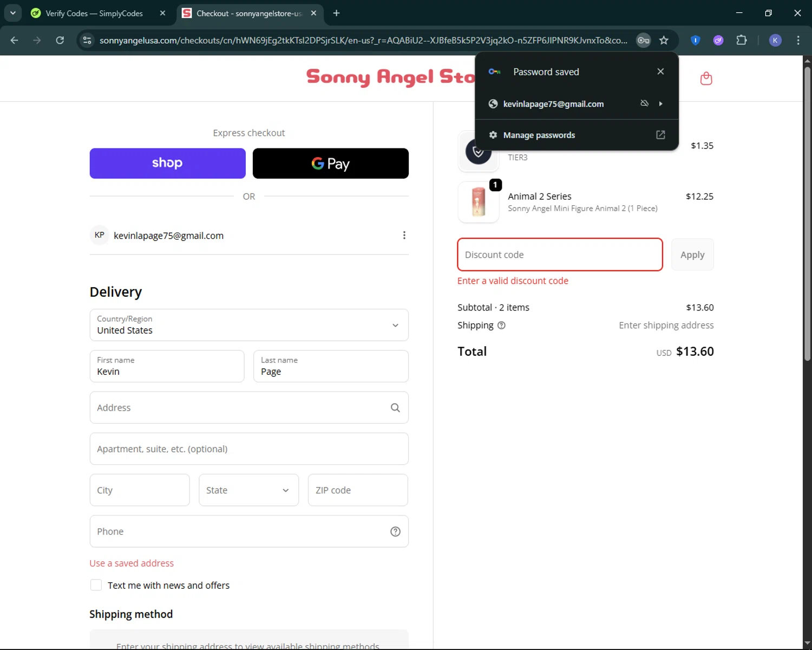Click the Total $13.60 amount
The width and height of the screenshot is (812, 650).
(x=695, y=352)
